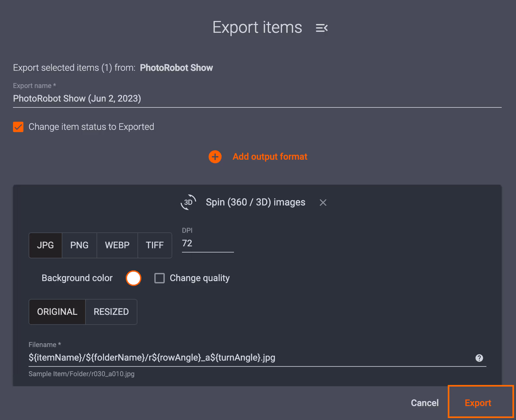This screenshot has height=420, width=516.
Task: Click the 'Background color' label
Action: pos(77,278)
